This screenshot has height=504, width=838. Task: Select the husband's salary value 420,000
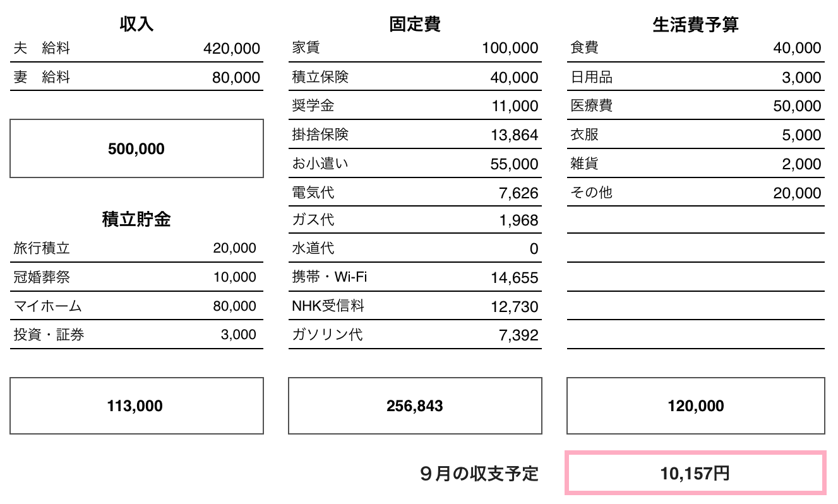[x=232, y=48]
